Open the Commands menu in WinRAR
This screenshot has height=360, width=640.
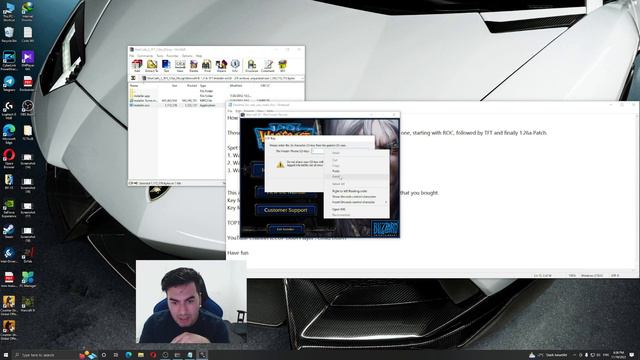pos(144,56)
